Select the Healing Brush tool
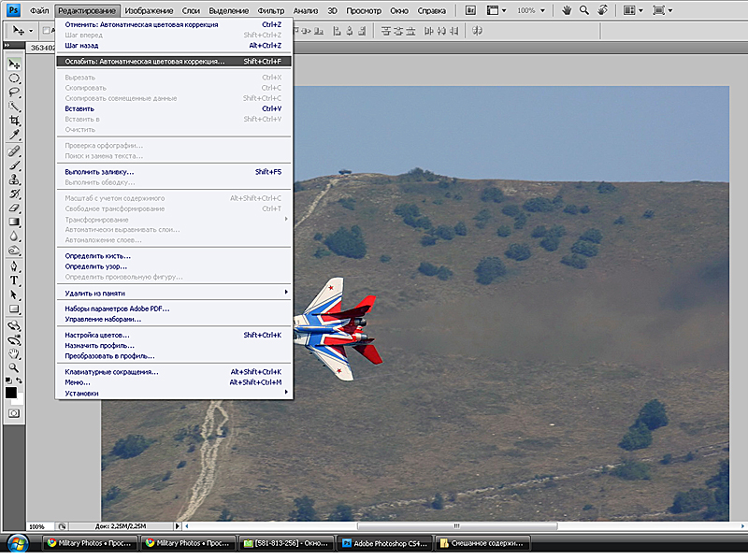The height and width of the screenshot is (560, 748). pos(14,151)
